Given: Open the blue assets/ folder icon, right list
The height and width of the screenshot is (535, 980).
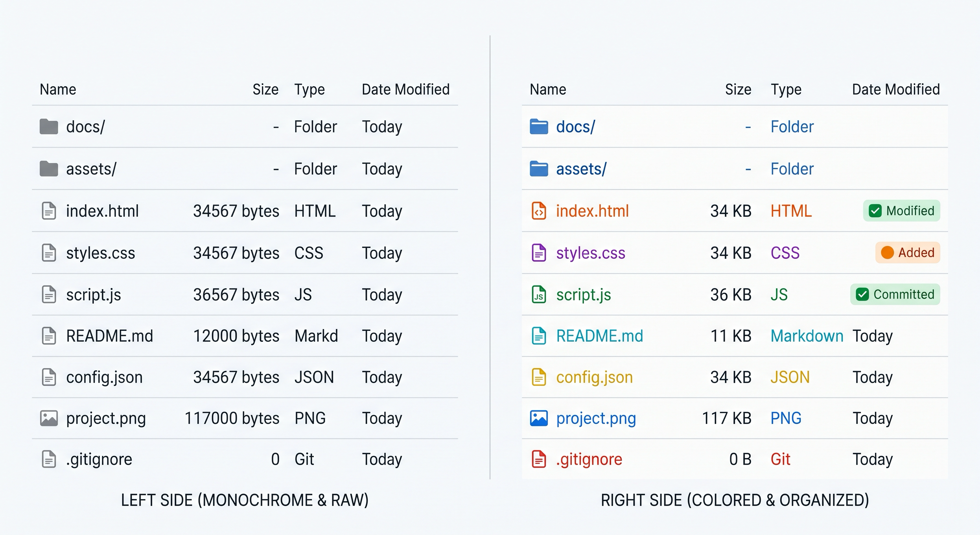Looking at the screenshot, I should [539, 169].
